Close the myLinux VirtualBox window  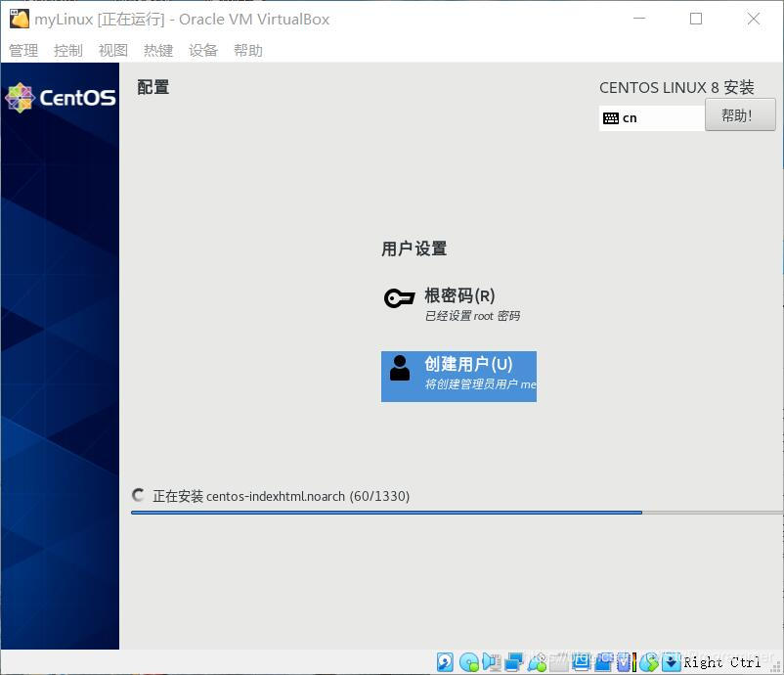(754, 19)
